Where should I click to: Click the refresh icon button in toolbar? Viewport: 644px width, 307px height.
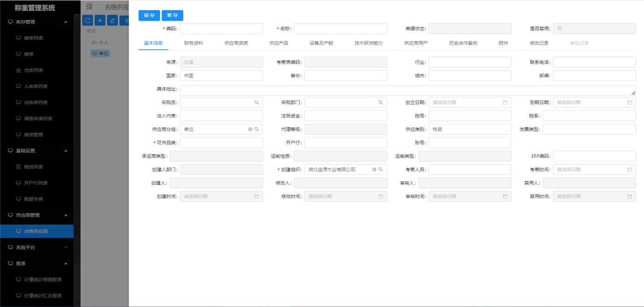[87, 20]
